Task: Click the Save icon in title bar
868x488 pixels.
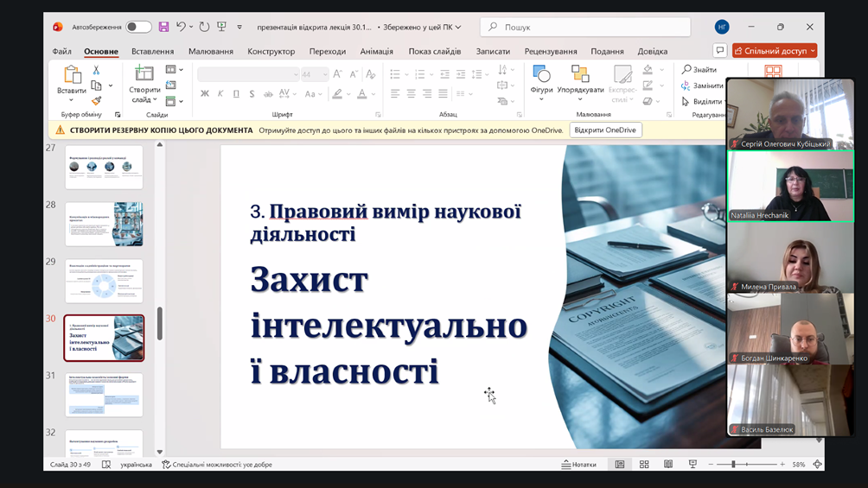Action: 163,27
